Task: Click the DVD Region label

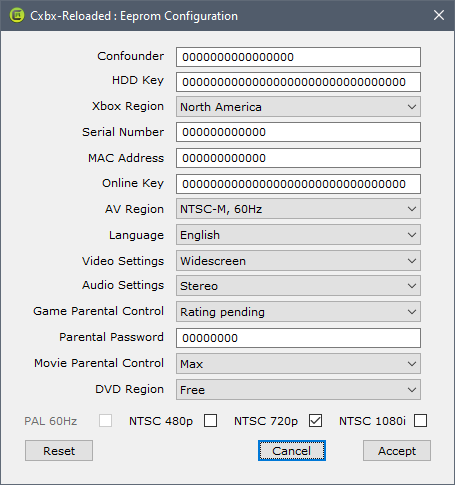Action: 129,389
